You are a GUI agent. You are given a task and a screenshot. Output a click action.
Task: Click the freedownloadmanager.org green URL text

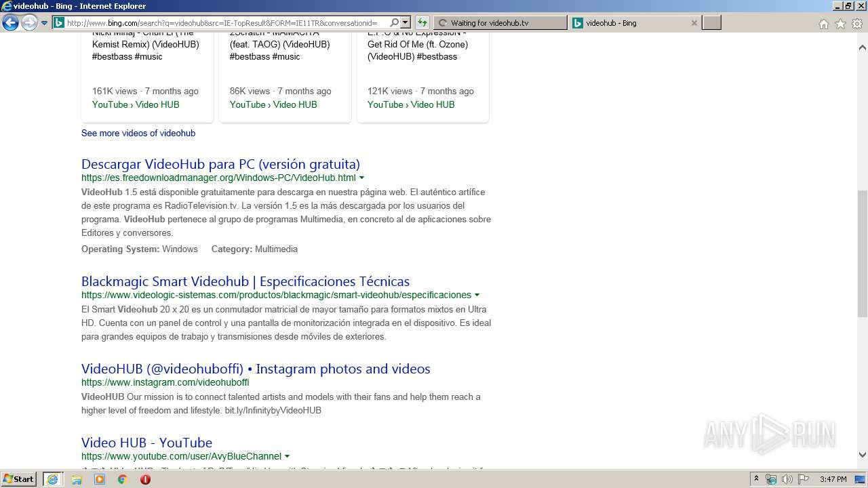click(218, 178)
